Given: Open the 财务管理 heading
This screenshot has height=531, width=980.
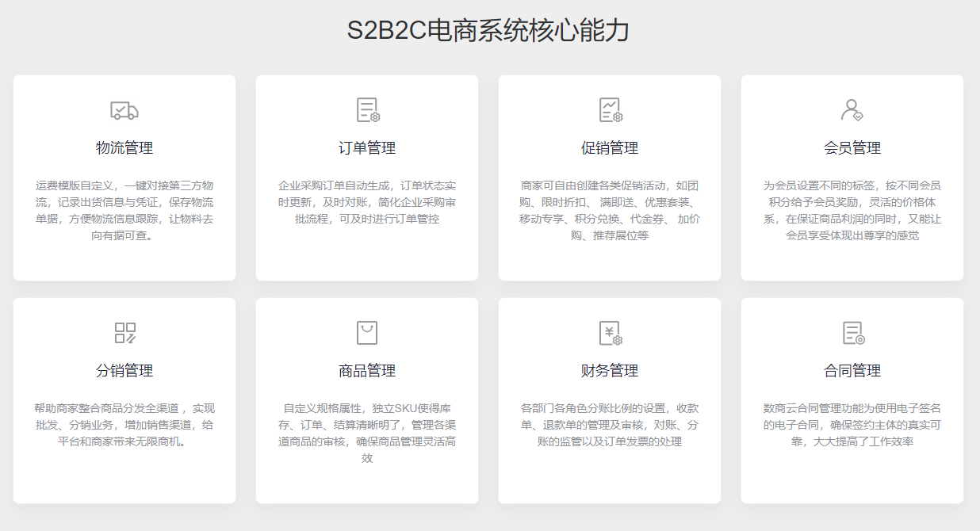Looking at the screenshot, I should click(x=610, y=371).
